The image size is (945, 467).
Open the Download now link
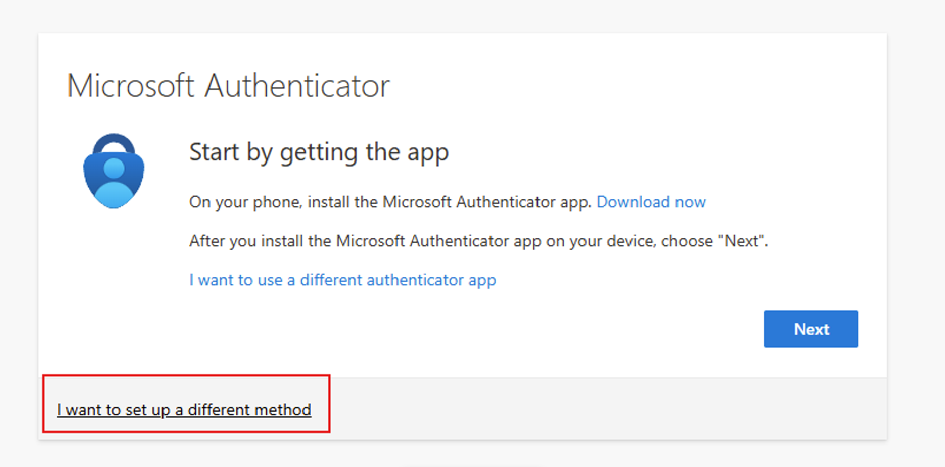651,202
